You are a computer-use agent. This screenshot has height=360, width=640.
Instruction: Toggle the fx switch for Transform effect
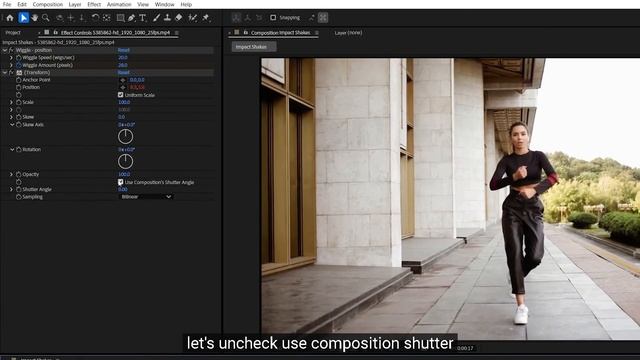(x=11, y=73)
